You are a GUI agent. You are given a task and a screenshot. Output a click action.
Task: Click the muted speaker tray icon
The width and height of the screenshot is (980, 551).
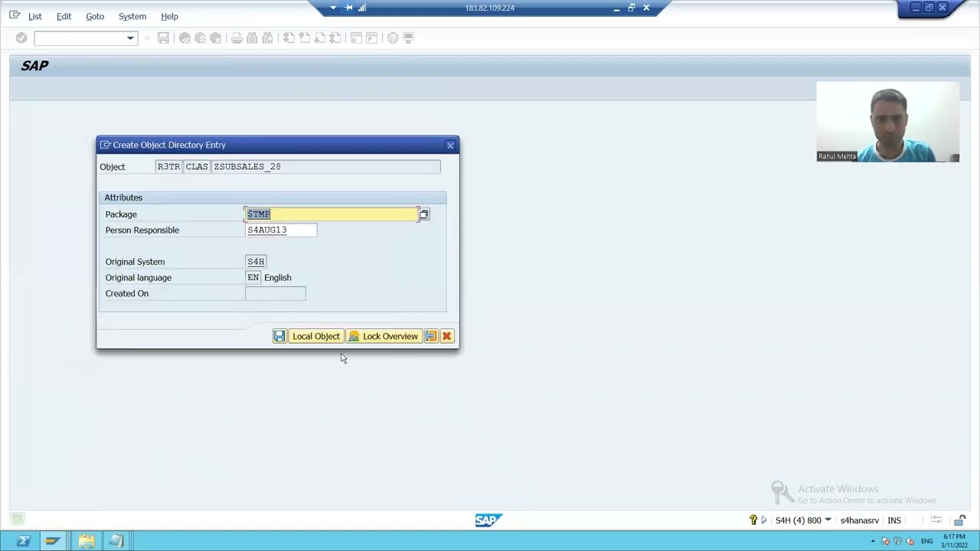pyautogui.click(x=910, y=542)
